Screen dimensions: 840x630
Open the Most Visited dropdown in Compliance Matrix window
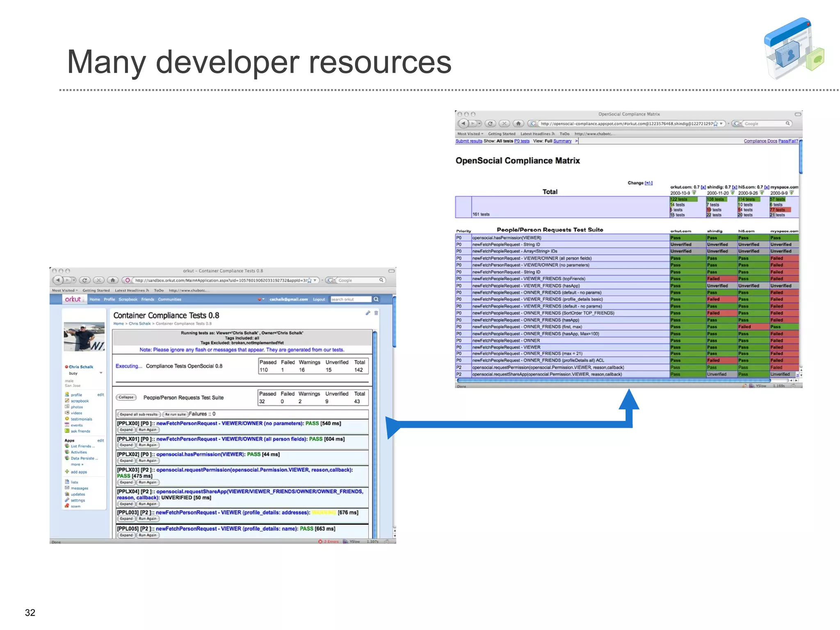point(470,134)
